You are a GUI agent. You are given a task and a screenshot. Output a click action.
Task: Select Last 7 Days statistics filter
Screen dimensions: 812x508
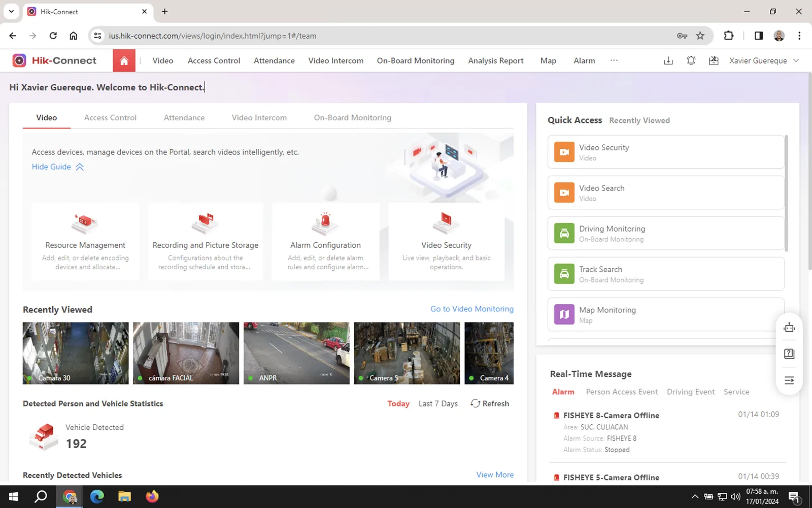(x=438, y=403)
